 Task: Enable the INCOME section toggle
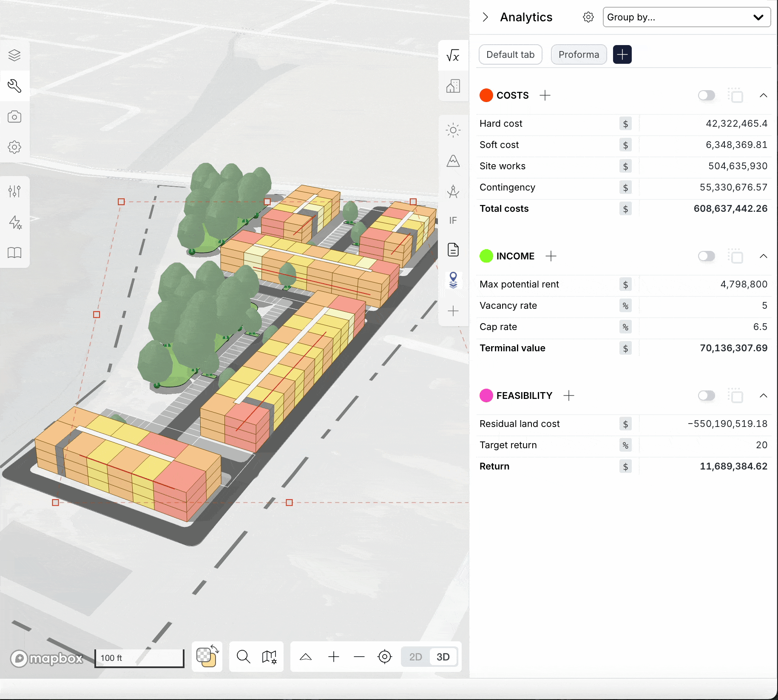tap(707, 256)
